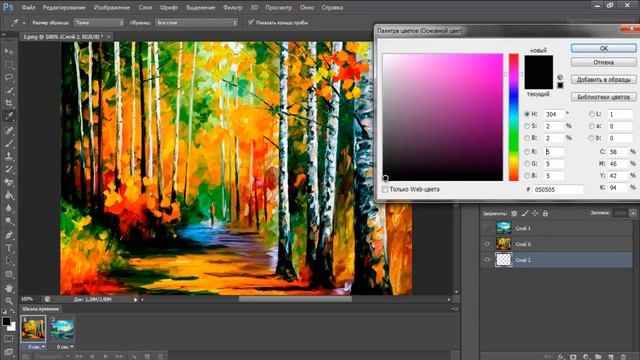Select the Path Selection tool

tap(9, 261)
